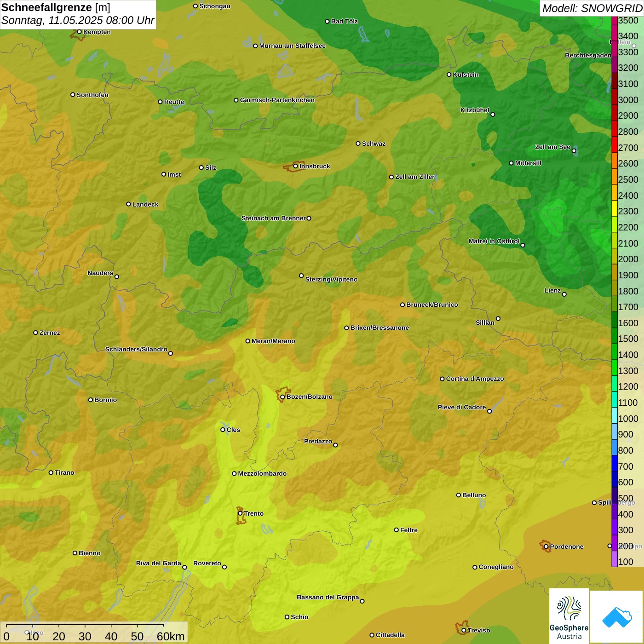
Task: Click the Murnau am Staffelsee label
Action: coord(292,46)
